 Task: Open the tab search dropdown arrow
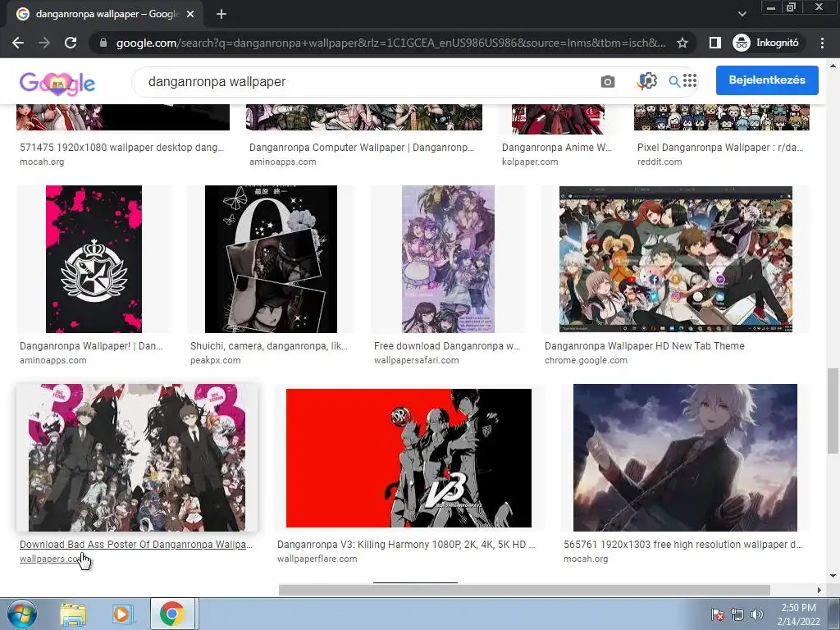[x=742, y=14]
